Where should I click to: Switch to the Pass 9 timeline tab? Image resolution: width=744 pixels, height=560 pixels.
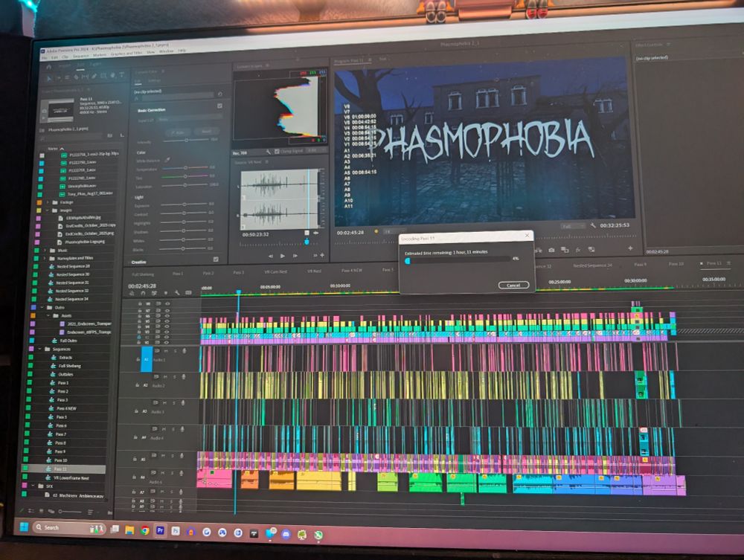pos(640,264)
